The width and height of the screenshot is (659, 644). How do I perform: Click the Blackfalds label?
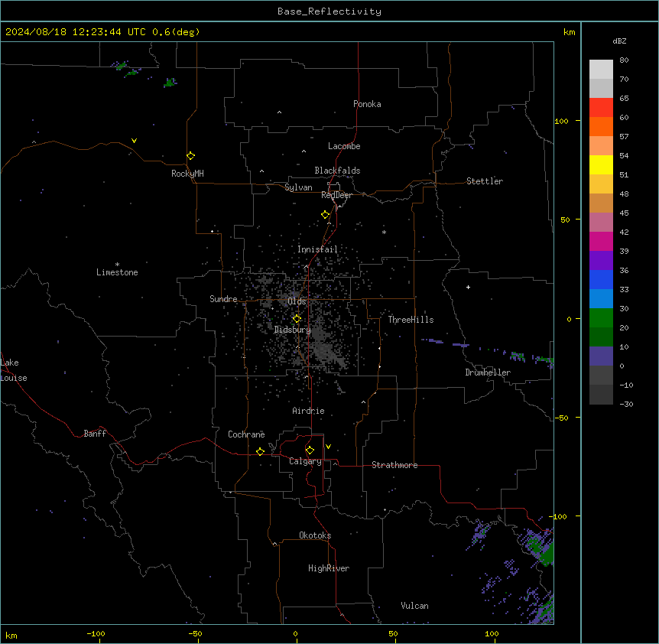[337, 171]
